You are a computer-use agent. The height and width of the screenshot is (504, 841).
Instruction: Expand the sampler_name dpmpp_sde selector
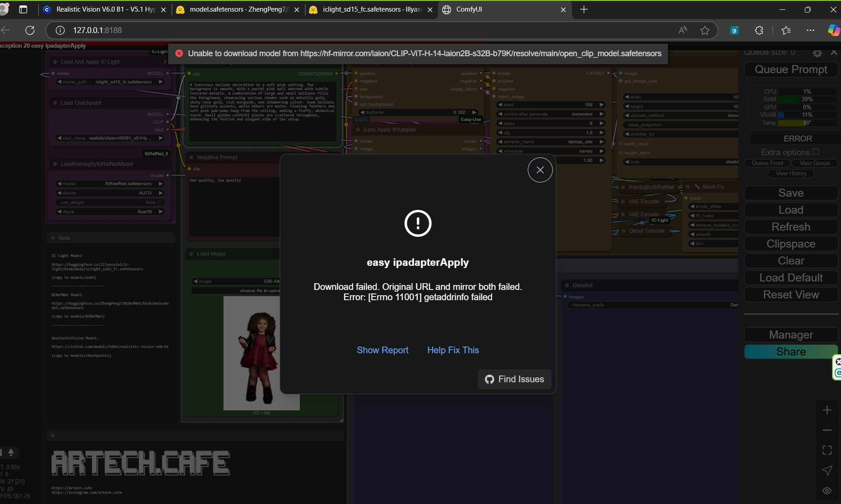click(551, 142)
